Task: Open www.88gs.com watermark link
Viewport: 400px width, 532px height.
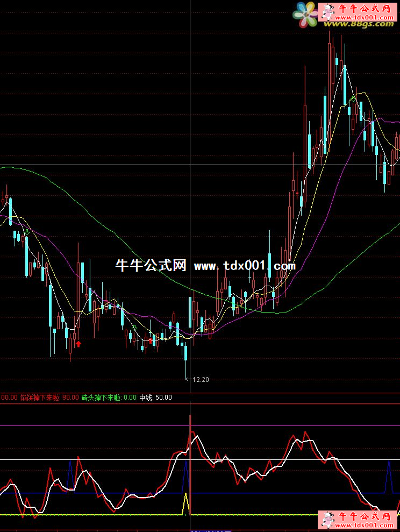Action: click(358, 23)
